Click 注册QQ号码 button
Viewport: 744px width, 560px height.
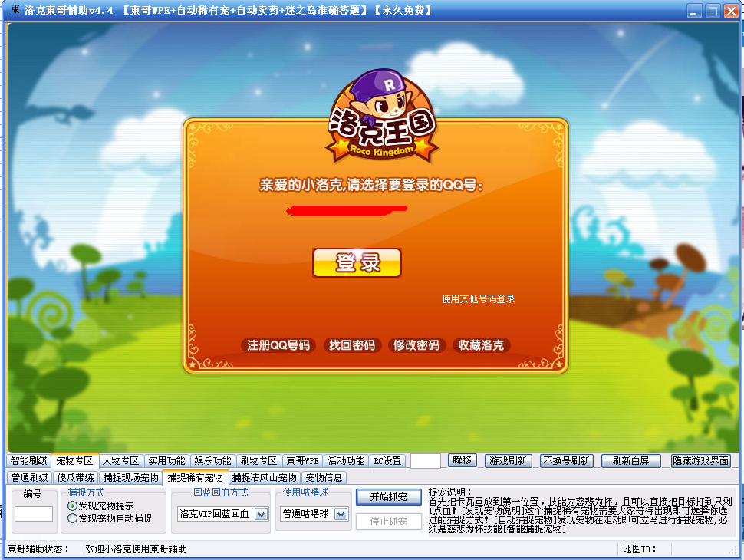click(x=278, y=345)
